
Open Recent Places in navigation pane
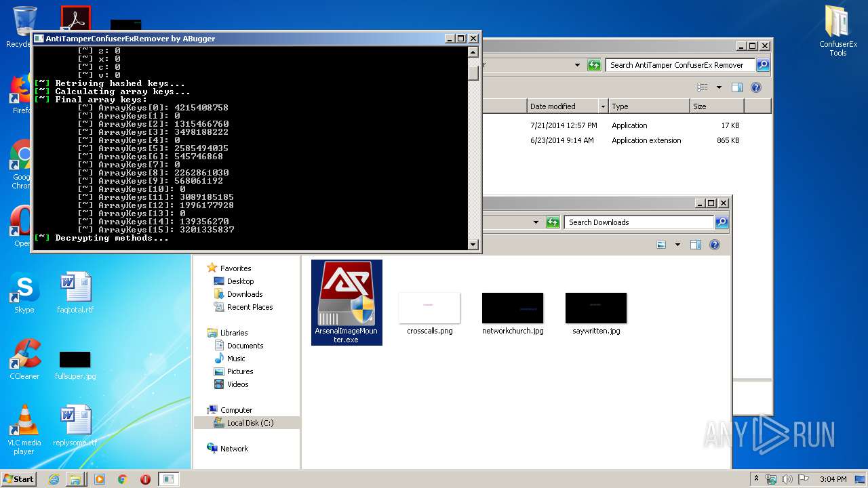pyautogui.click(x=250, y=307)
